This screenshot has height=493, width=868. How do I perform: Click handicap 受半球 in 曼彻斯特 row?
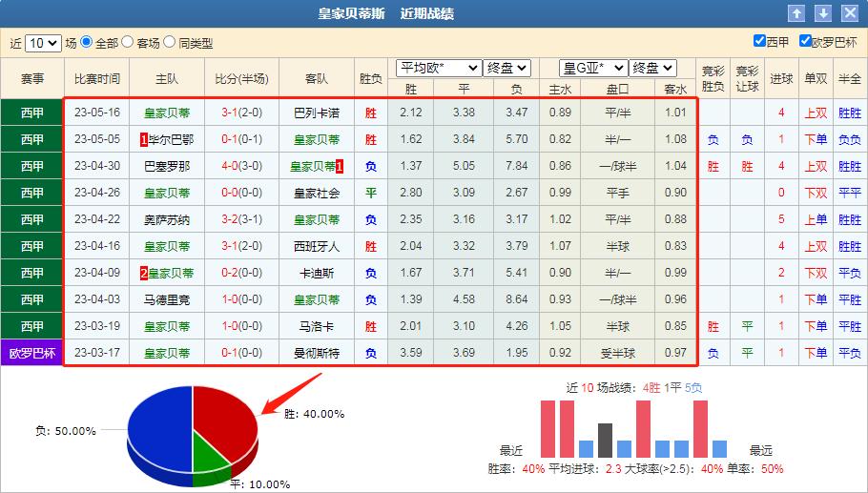[618, 353]
